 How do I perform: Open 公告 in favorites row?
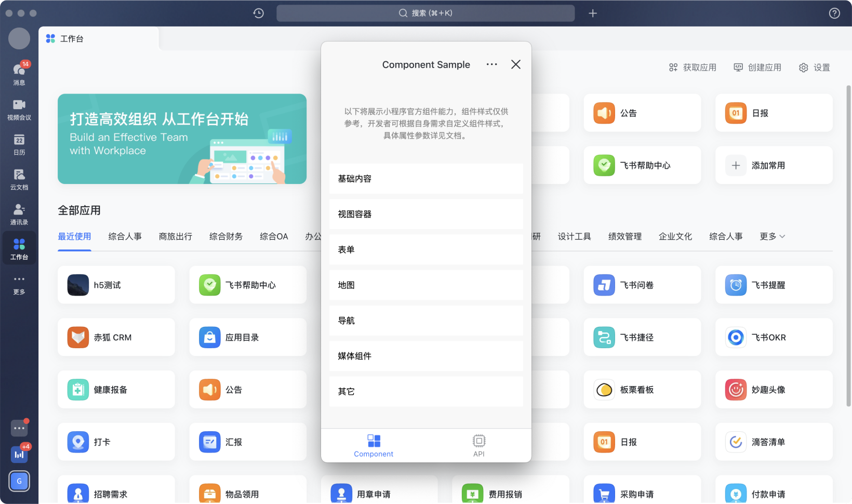coord(642,113)
